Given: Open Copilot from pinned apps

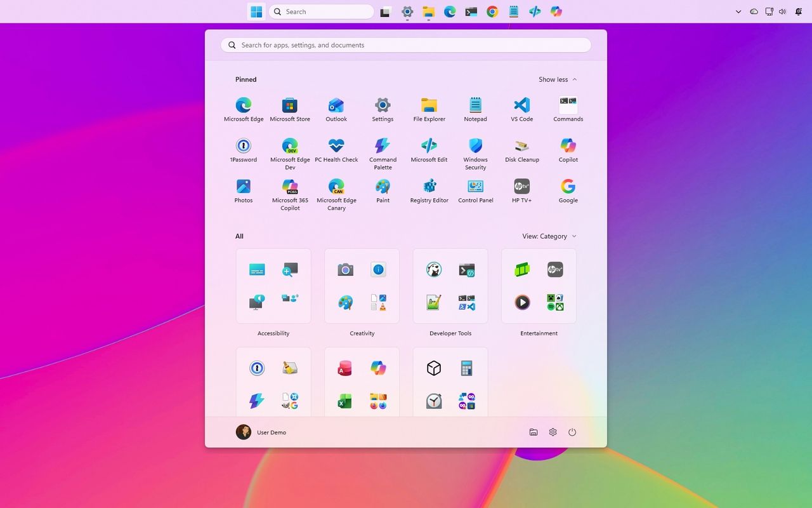Looking at the screenshot, I should point(568,150).
